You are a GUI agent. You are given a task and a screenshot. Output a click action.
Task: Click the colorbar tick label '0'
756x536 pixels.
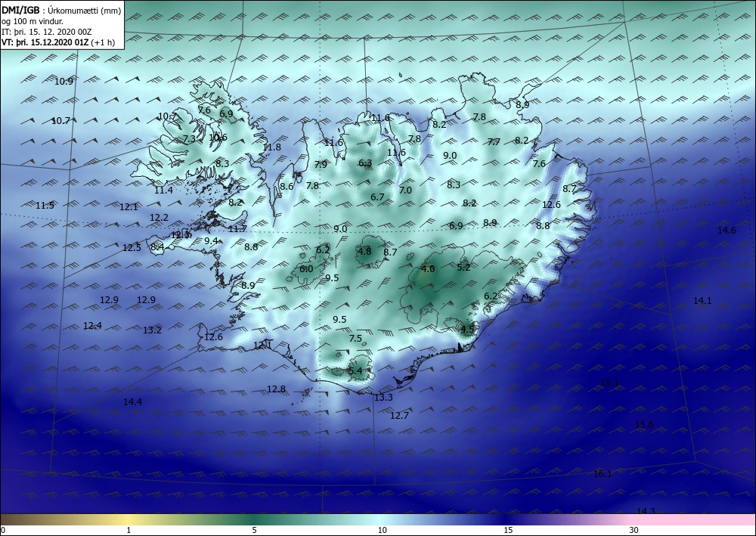(x=3, y=531)
